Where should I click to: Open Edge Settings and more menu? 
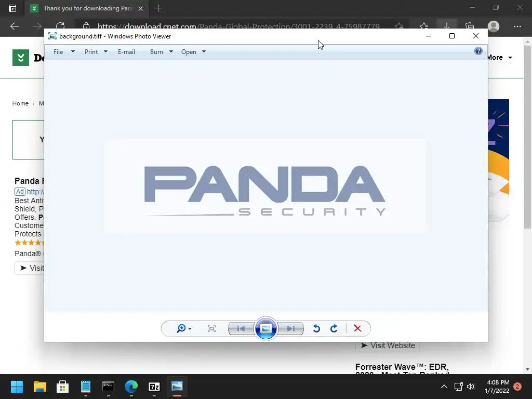517,26
